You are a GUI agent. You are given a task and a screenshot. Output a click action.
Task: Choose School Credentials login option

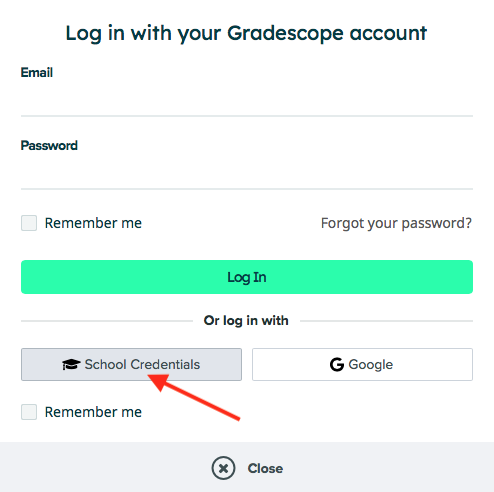point(131,364)
